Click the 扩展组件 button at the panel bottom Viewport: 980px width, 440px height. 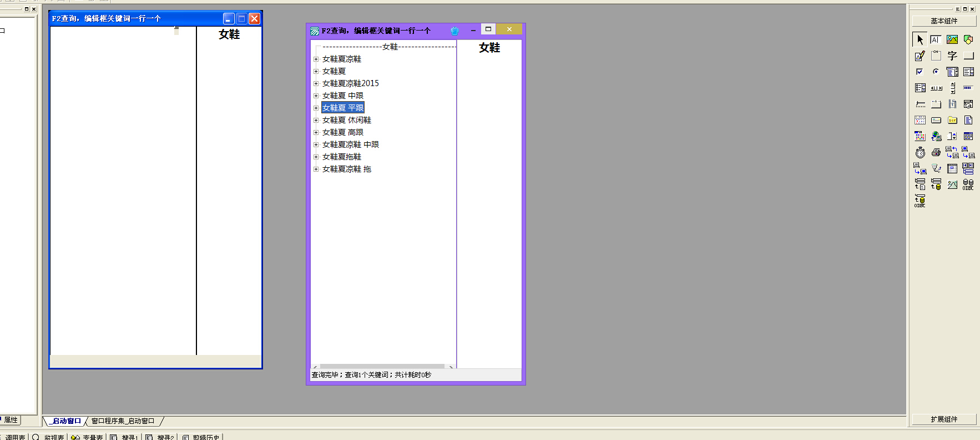(x=944, y=419)
